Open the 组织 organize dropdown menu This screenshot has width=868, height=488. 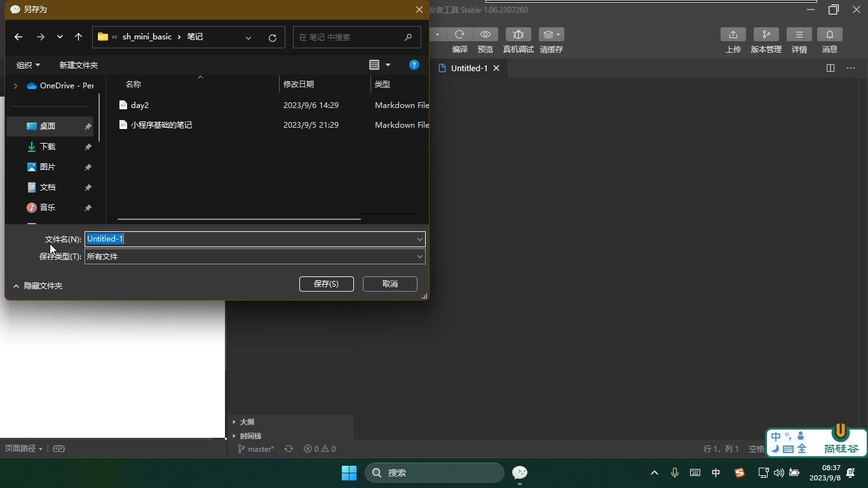[x=28, y=65]
